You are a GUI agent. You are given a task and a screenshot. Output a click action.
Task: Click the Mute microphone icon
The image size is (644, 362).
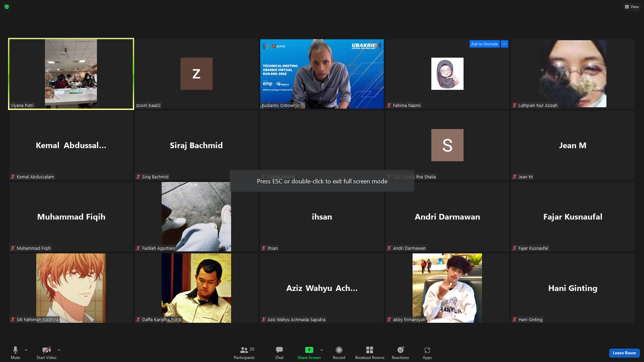tap(15, 350)
